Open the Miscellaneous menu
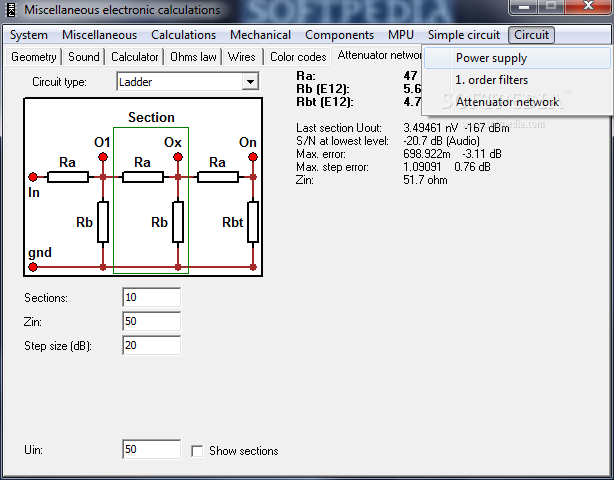The image size is (614, 480). (x=99, y=35)
